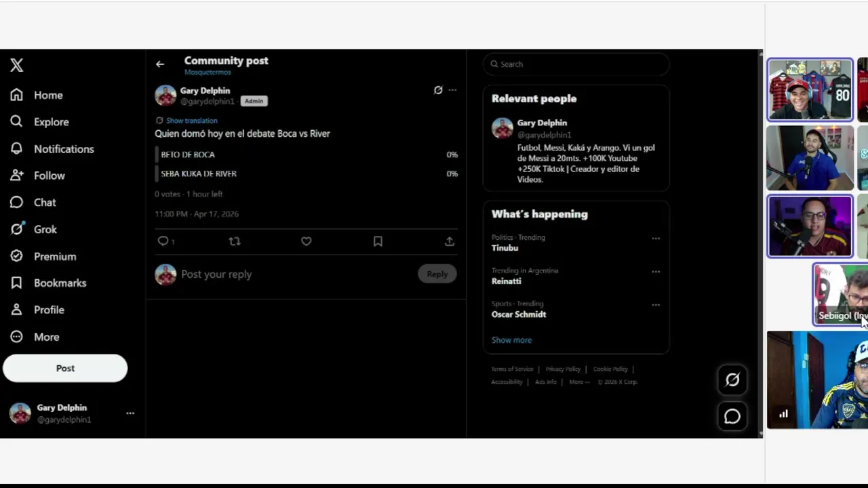Click the post timestamp 11:00 PM Apr 17
Image resolution: width=868 pixels, height=488 pixels.
197,213
